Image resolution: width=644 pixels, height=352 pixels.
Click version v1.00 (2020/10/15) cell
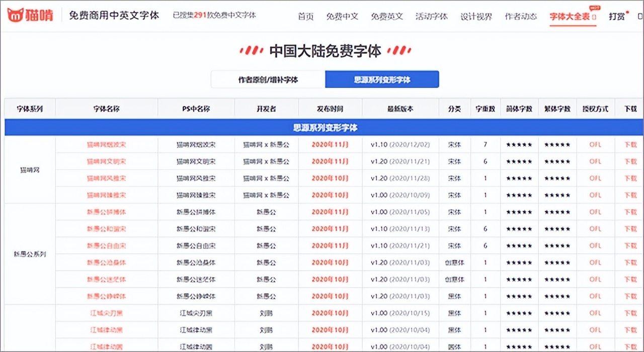(400, 313)
